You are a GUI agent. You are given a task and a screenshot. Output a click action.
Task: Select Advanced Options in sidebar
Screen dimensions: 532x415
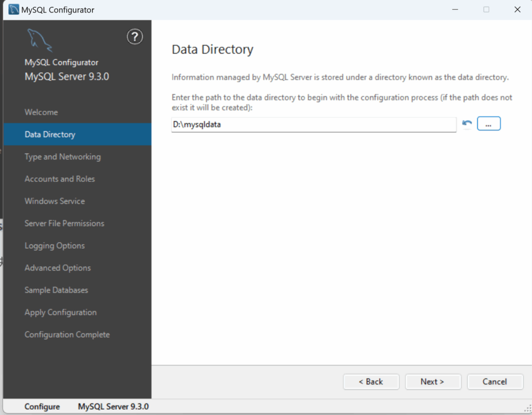click(58, 268)
